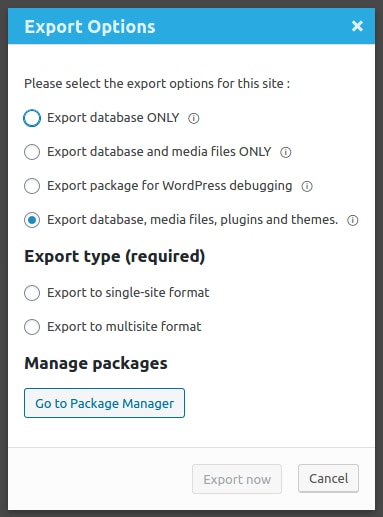Open info icon for database and media files ONLY
The width and height of the screenshot is (383, 517).
[x=286, y=152]
